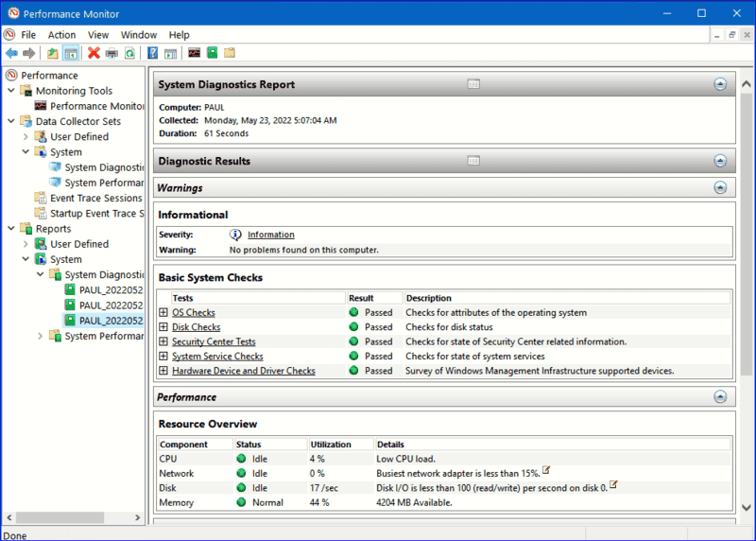Collapse the Data Collector Sets tree node

(11, 121)
